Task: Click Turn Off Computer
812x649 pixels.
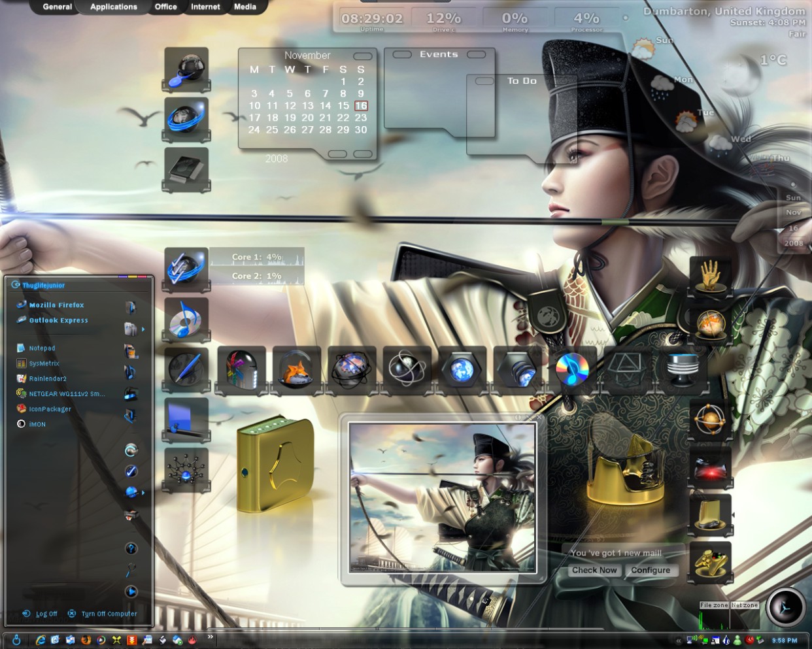Action: coord(103,614)
